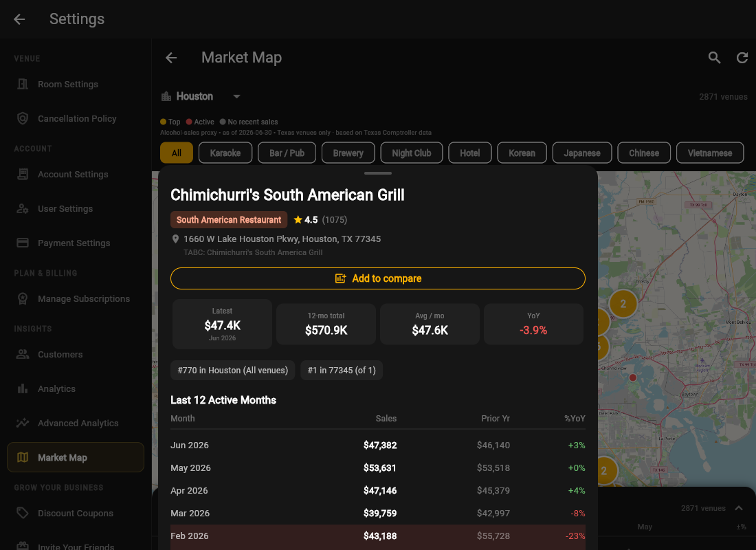756x550 pixels.
Task: Open Advanced Analytics in sidebar
Action: coord(76,423)
